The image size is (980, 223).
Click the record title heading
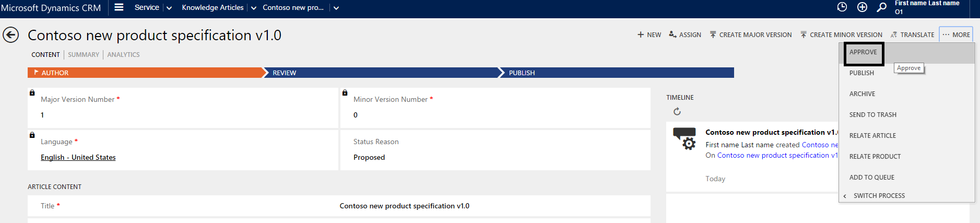pyautogui.click(x=155, y=35)
